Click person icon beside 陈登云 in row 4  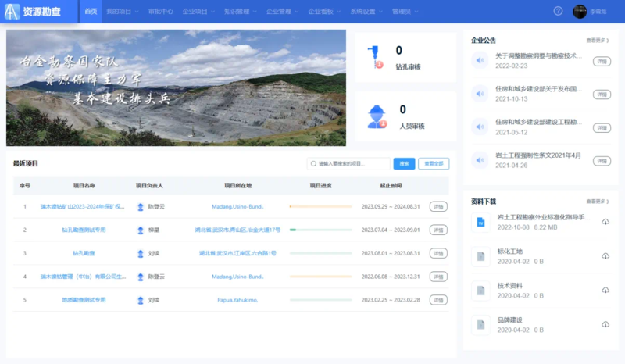click(141, 277)
